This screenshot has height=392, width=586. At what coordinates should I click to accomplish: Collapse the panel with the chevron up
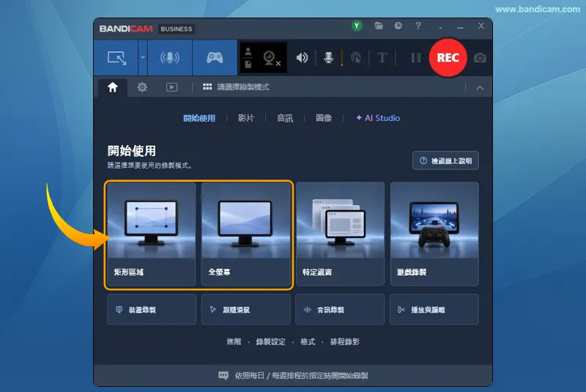coord(480,88)
